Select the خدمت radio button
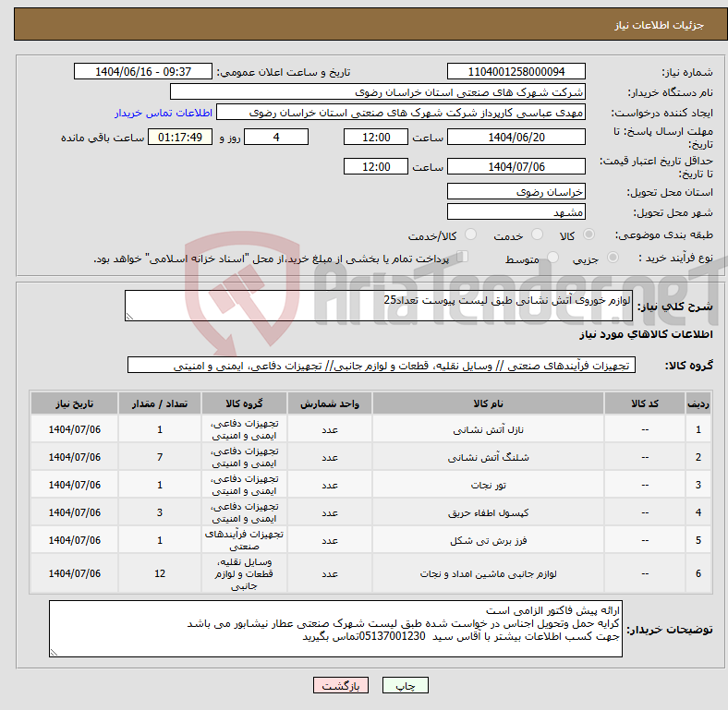The height and width of the screenshot is (710, 728). 537,235
